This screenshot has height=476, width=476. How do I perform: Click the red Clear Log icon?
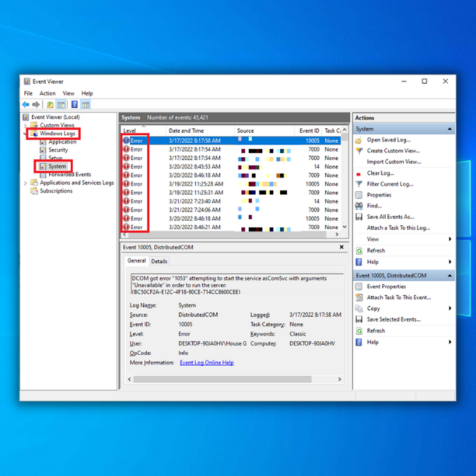pyautogui.click(x=358, y=174)
